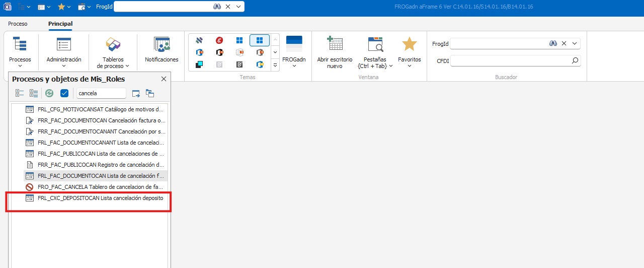The image size is (644, 268).
Task: Click the binoculars icon in the title bar FrogId field
Action: click(217, 7)
